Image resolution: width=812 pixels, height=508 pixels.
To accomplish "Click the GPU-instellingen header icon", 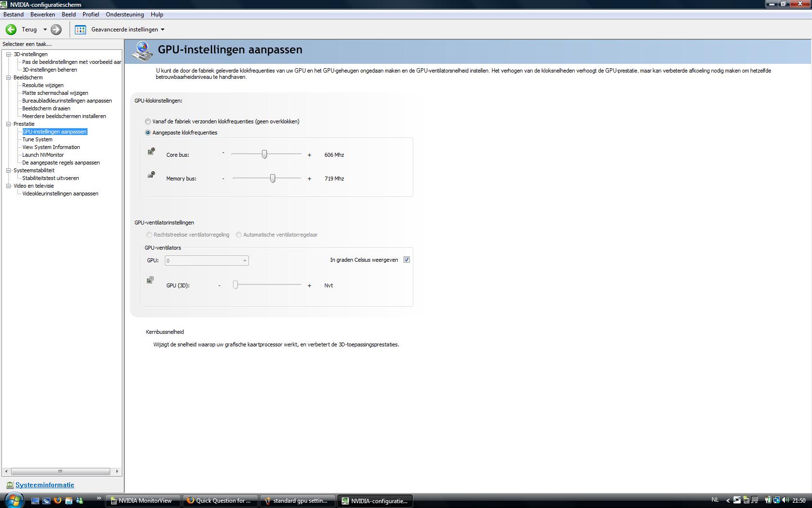I will click(x=142, y=51).
